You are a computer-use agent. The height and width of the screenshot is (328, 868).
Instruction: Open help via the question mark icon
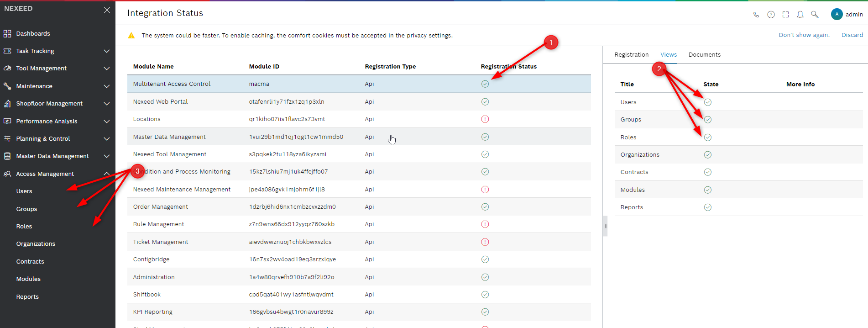pos(771,15)
